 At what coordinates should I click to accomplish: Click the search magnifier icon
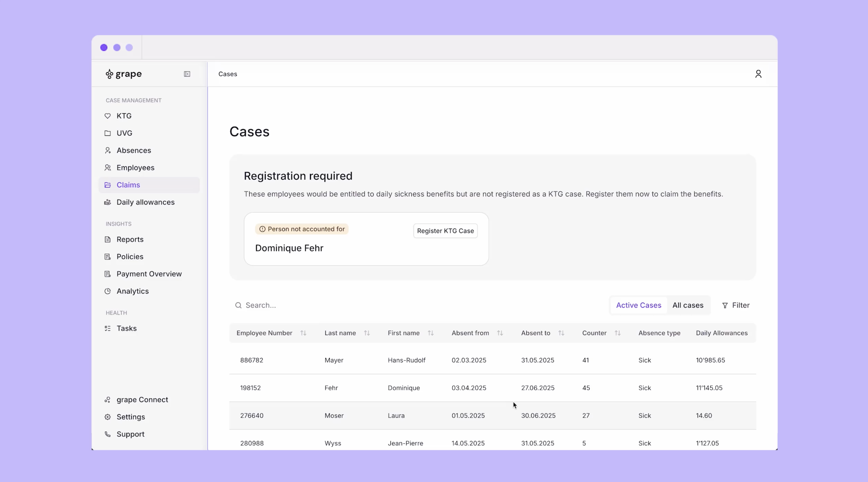238,305
